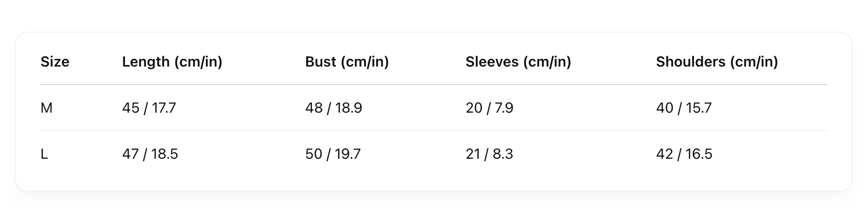868x213 pixels.
Task: Click the word Length in the header
Action: 145,62
